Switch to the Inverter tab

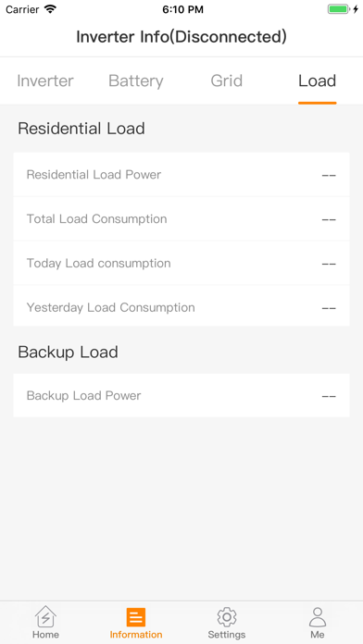click(45, 80)
